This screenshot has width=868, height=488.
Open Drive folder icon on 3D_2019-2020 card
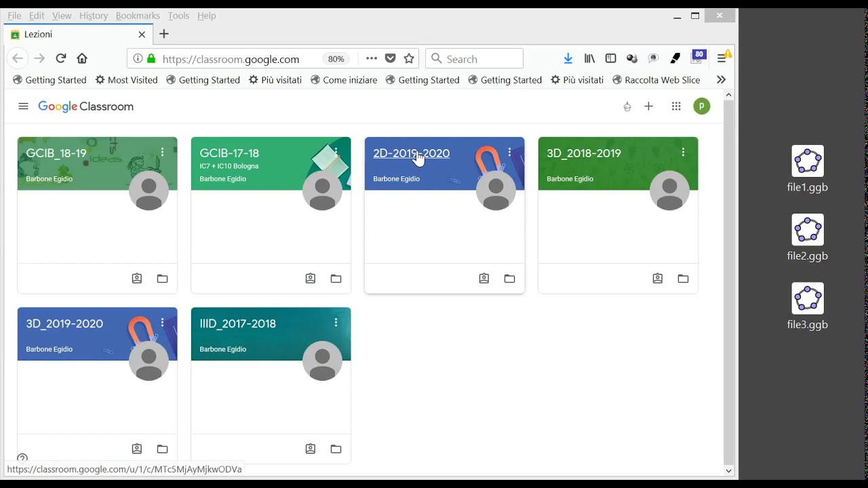[x=162, y=449]
